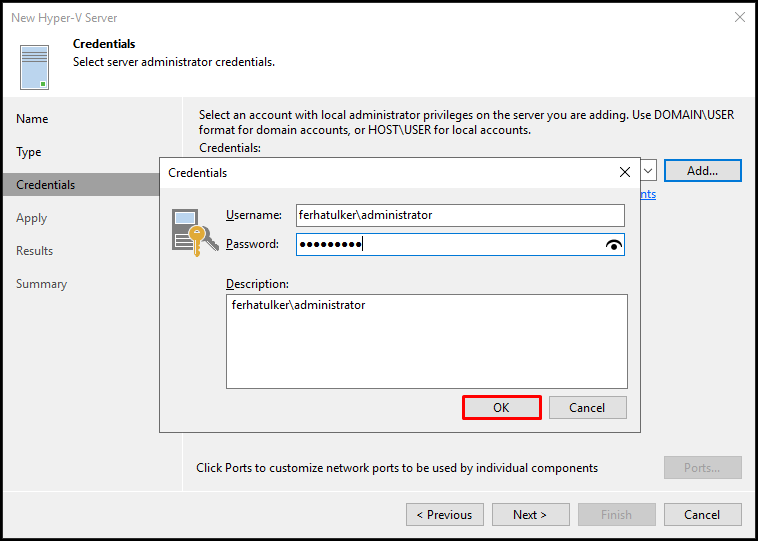Select the Apply wizard step
Viewport: 758px width, 541px height.
click(x=31, y=218)
